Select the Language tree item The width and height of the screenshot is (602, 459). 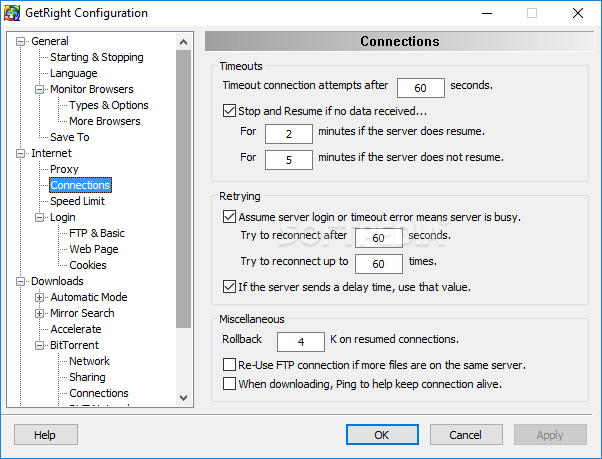74,73
